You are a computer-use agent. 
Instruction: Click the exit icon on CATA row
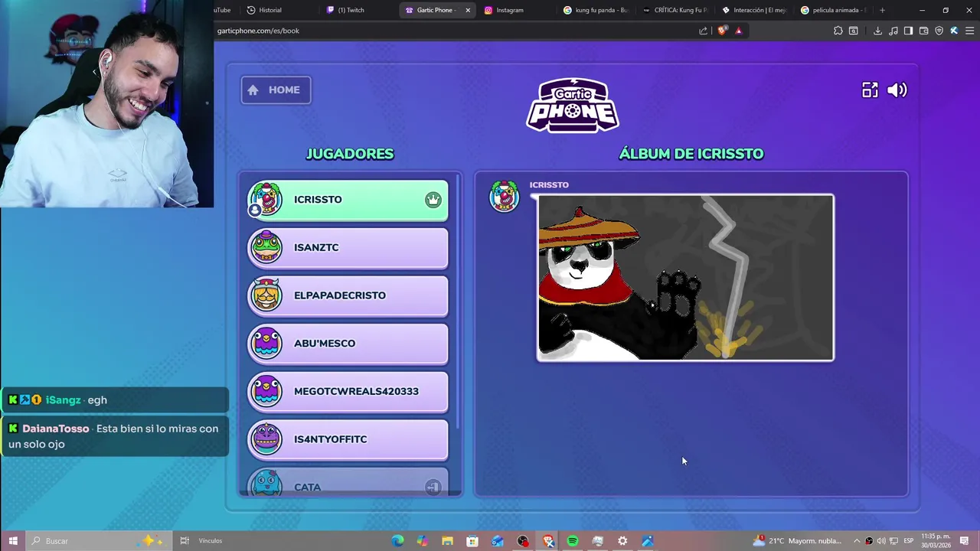[433, 487]
